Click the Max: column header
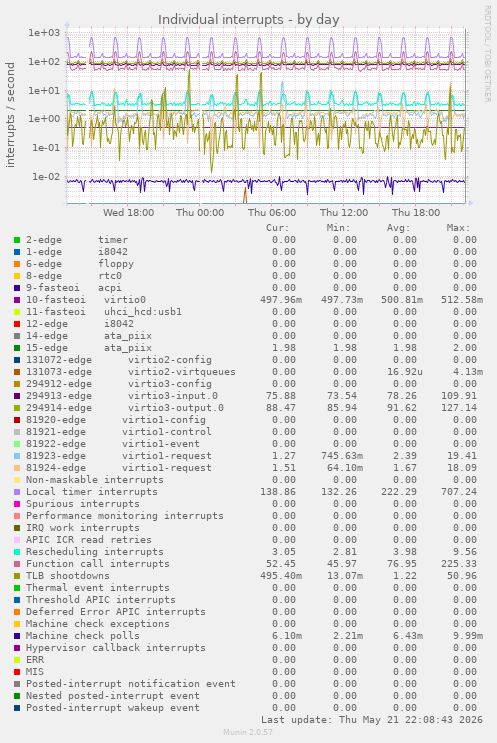 458,228
